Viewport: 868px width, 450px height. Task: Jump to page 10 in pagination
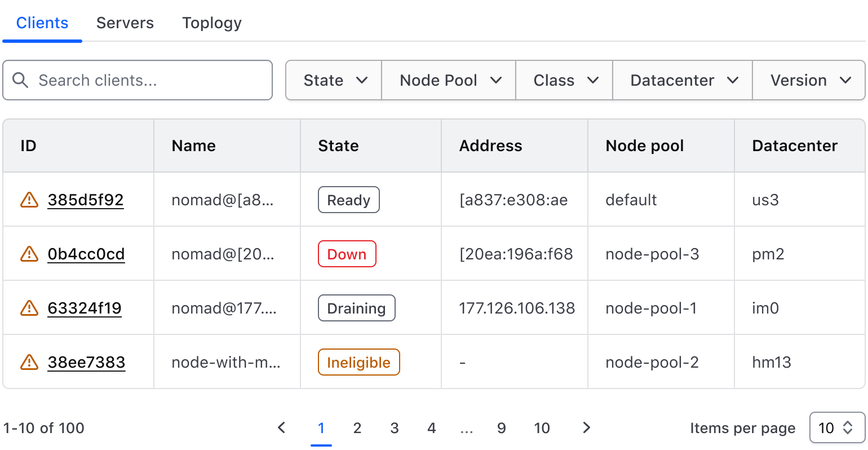click(x=542, y=428)
